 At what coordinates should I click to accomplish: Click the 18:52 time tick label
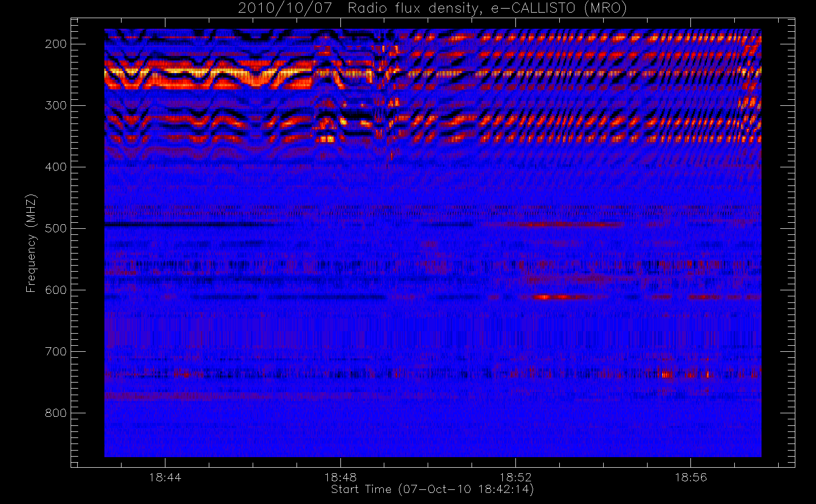[515, 477]
